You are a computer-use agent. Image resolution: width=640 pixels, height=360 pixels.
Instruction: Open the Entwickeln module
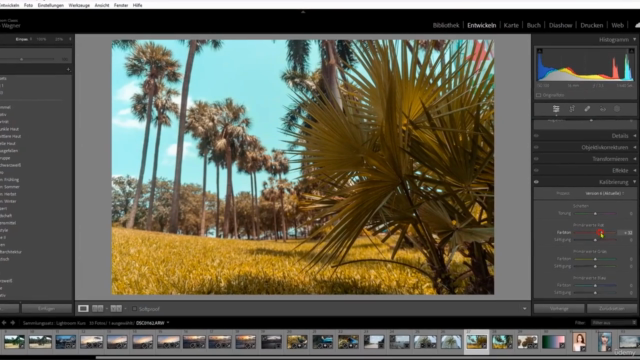pos(482,25)
